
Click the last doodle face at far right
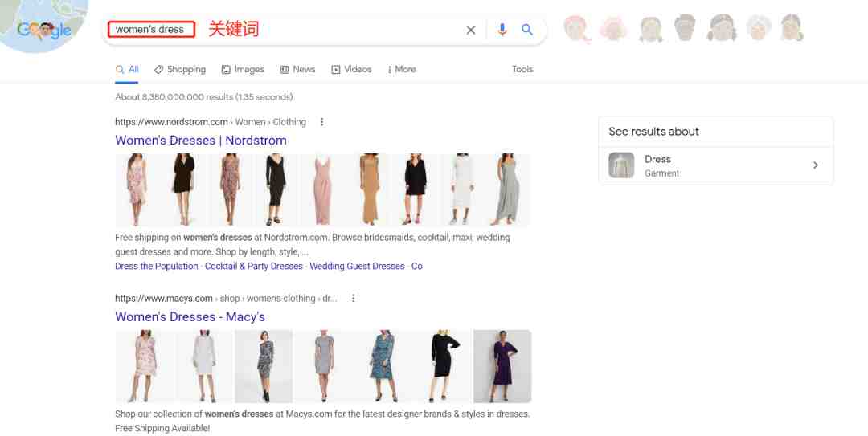tap(792, 28)
